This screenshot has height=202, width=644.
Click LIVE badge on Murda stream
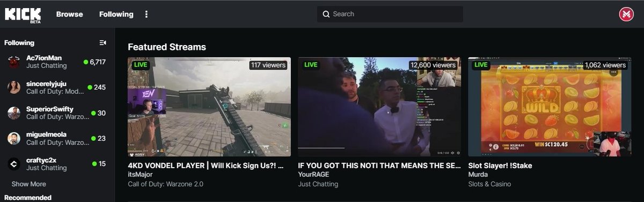pos(481,65)
